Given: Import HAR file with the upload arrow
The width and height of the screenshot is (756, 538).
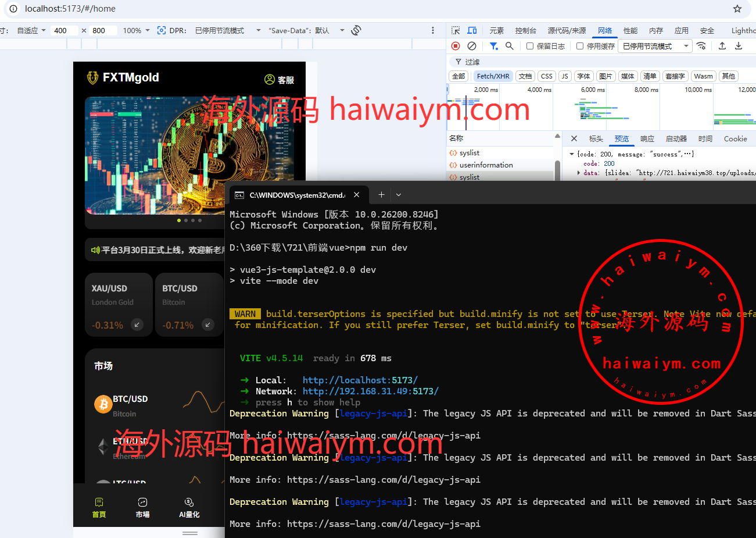Looking at the screenshot, I should pyautogui.click(x=722, y=46).
